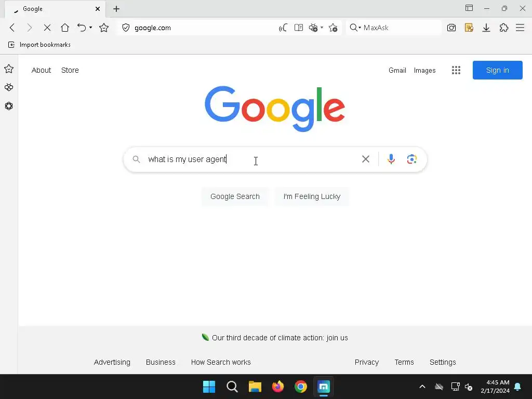The width and height of the screenshot is (532, 399).
Task: Expand the undo close tab dropdown arrow
Action: pos(90,28)
